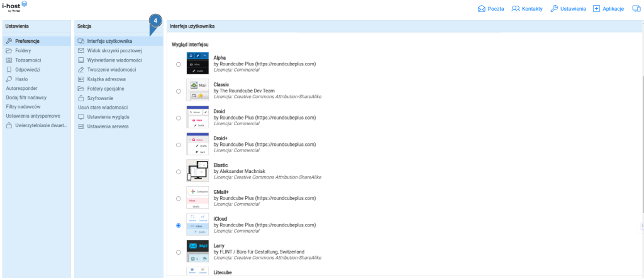The width and height of the screenshot is (644, 278).
Task: Open Książka adresowa section
Action: click(x=119, y=79)
